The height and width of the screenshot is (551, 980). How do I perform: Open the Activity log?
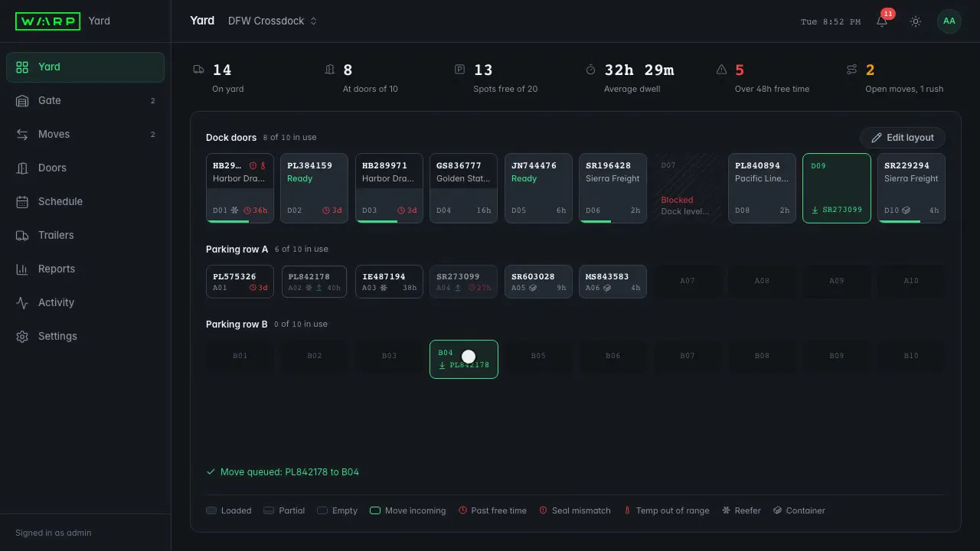click(x=85, y=302)
